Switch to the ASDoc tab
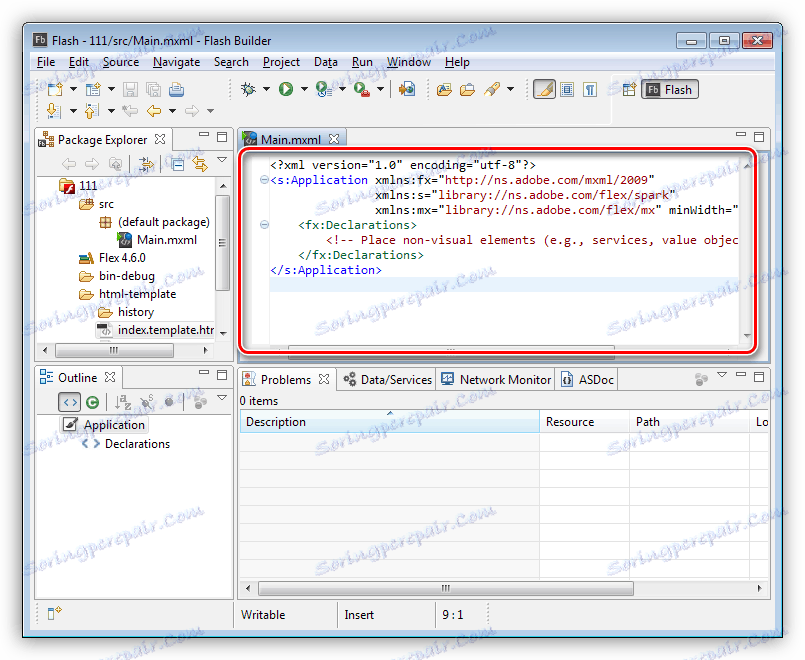This screenshot has height=660, width=805. pyautogui.click(x=587, y=379)
